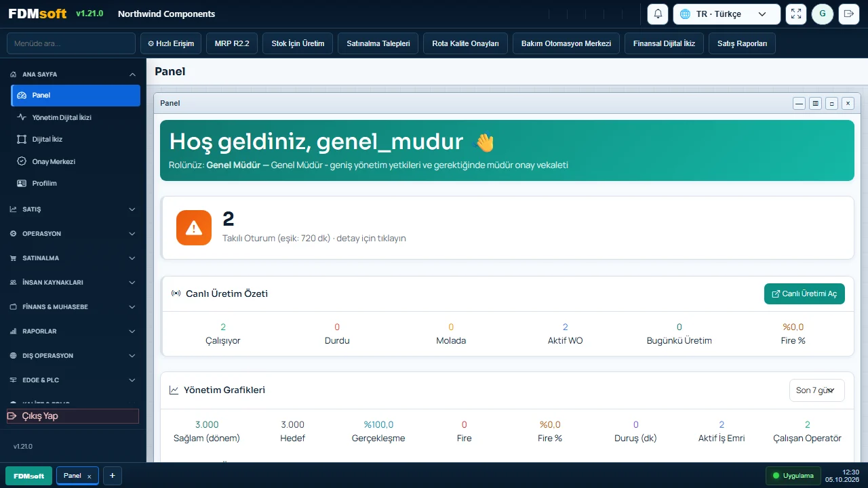Open Rota Kalite Onayları shortcut
Viewport: 868px width, 488px height.
click(466, 43)
